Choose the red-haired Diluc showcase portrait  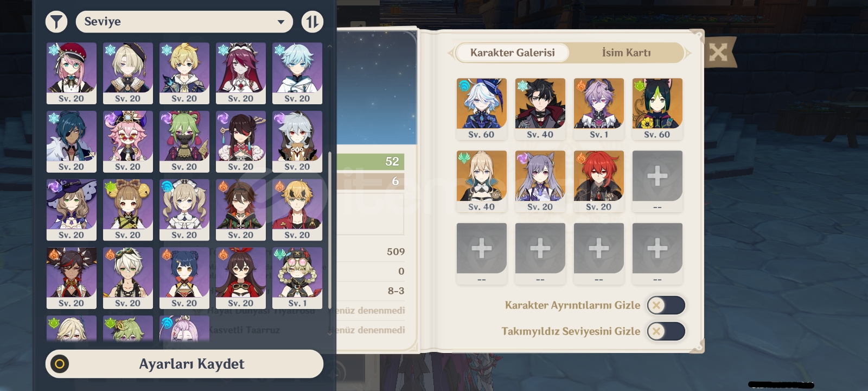(599, 181)
